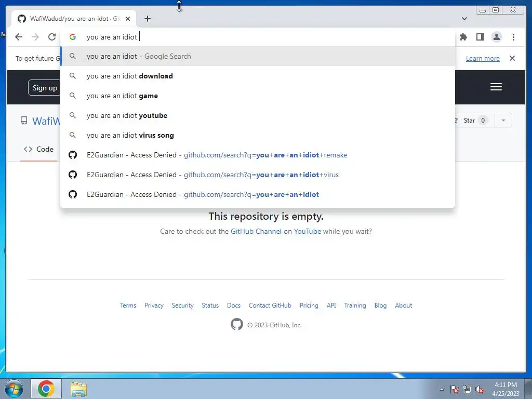Open the Contact GitHub footer link
The image size is (532, 399).
pos(270,305)
